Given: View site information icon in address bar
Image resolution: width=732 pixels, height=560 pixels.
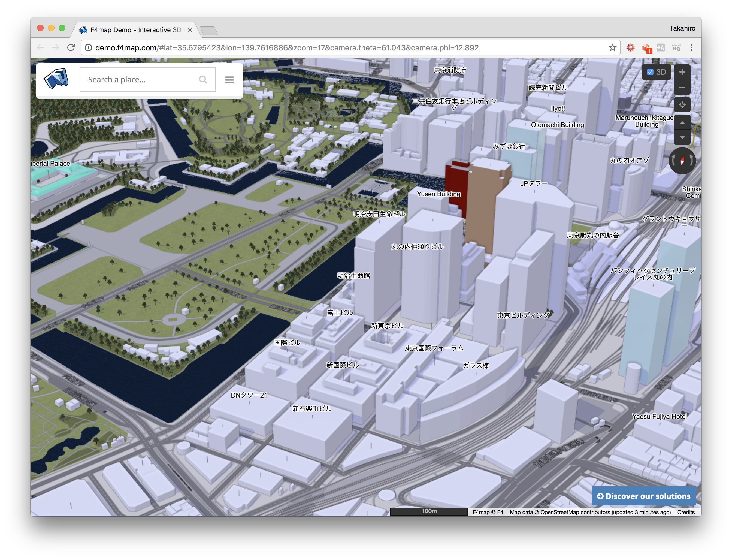Looking at the screenshot, I should coord(88,48).
